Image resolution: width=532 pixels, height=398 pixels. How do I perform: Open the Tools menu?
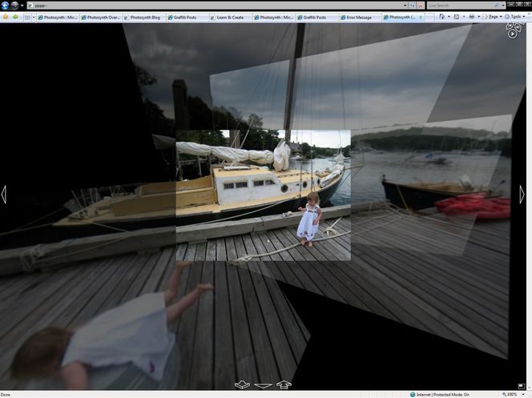[x=514, y=17]
